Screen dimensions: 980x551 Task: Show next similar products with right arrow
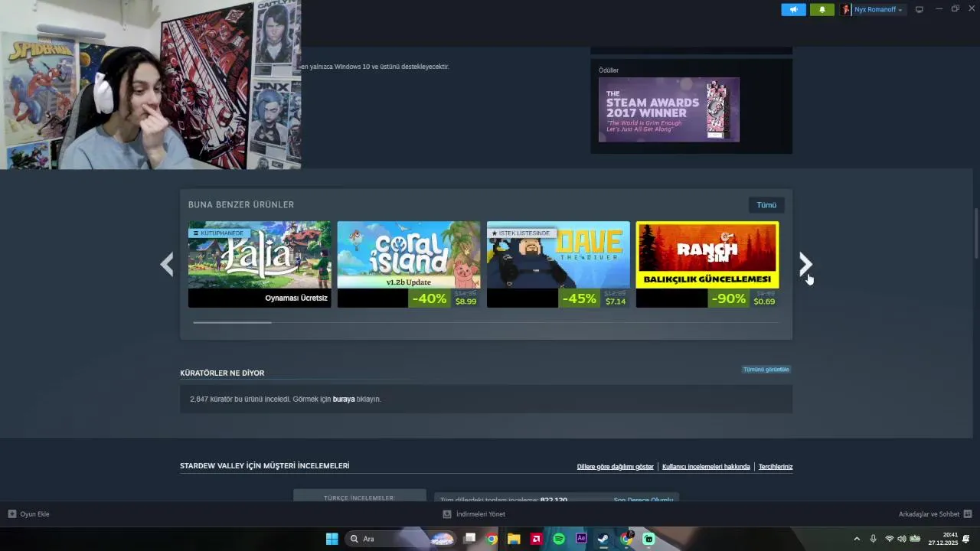click(805, 265)
